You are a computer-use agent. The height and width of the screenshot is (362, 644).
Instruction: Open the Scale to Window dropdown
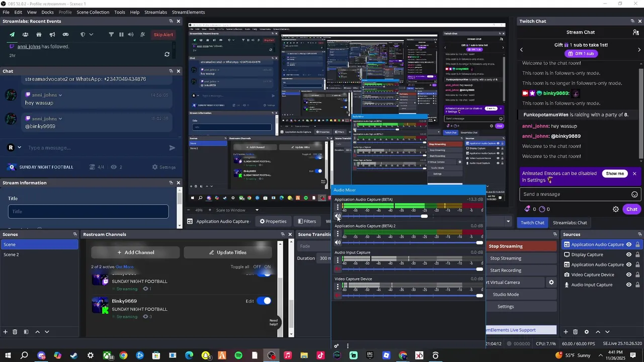pyautogui.click(x=257, y=210)
